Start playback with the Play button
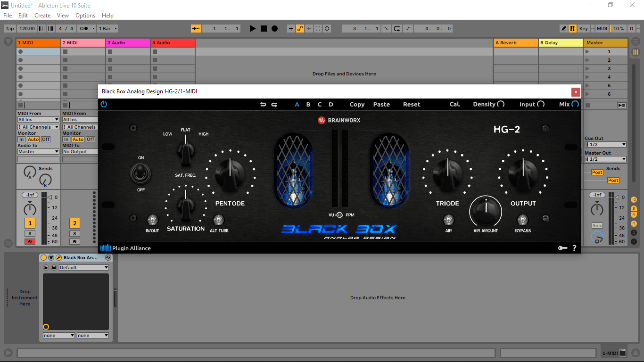Image resolution: width=644 pixels, height=362 pixels. click(x=253, y=29)
